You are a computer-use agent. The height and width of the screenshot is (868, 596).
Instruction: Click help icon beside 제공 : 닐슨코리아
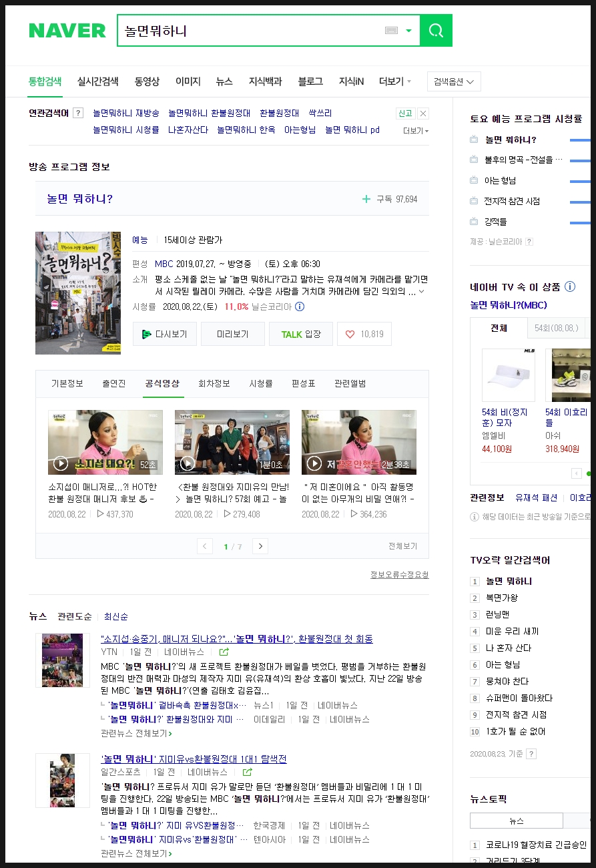pos(529,242)
